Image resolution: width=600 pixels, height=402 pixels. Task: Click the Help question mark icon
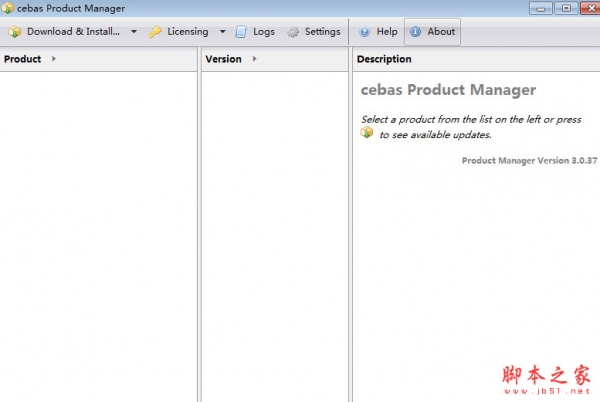click(x=365, y=32)
